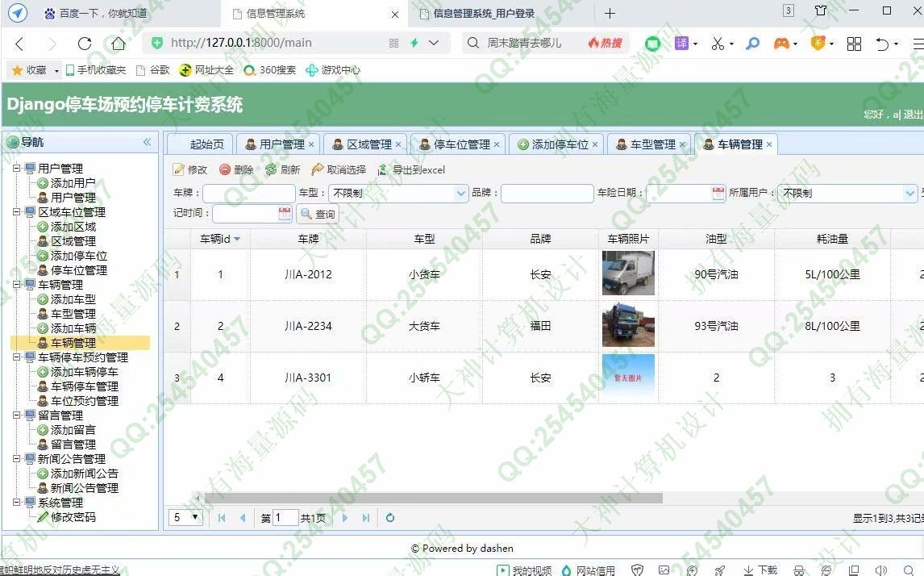Open the page size dropdown showing 5

185,518
